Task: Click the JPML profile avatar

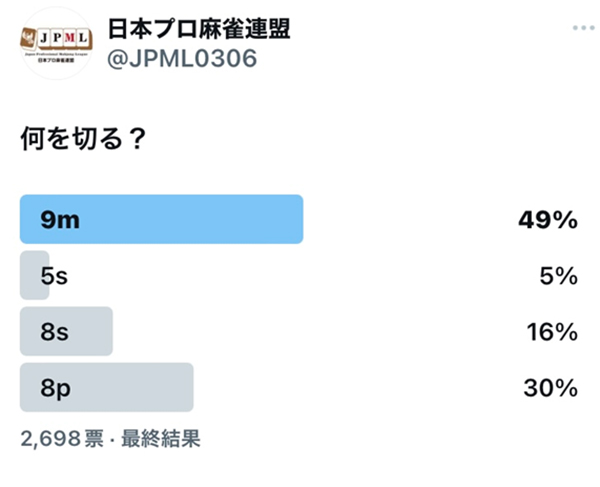Action: (x=56, y=43)
